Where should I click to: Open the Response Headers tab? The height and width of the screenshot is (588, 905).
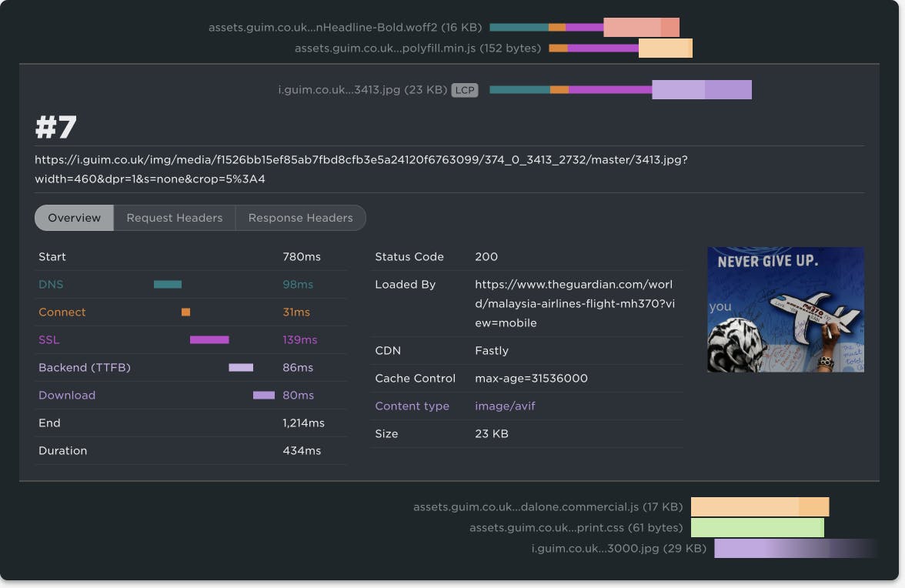300,218
